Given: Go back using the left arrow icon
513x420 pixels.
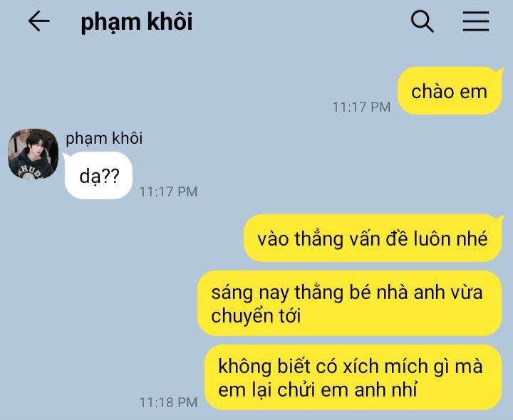Looking at the screenshot, I should coord(38,21).
